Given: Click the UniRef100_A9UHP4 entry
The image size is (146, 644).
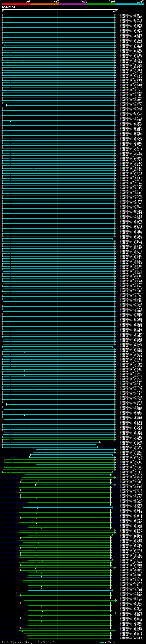Looking at the screenshot, I should [x=131, y=505].
